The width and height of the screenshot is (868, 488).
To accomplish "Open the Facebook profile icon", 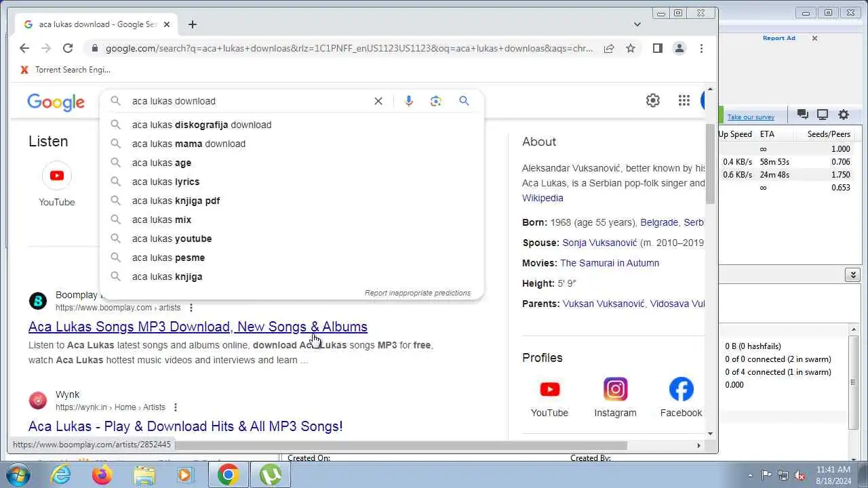I will click(x=681, y=389).
